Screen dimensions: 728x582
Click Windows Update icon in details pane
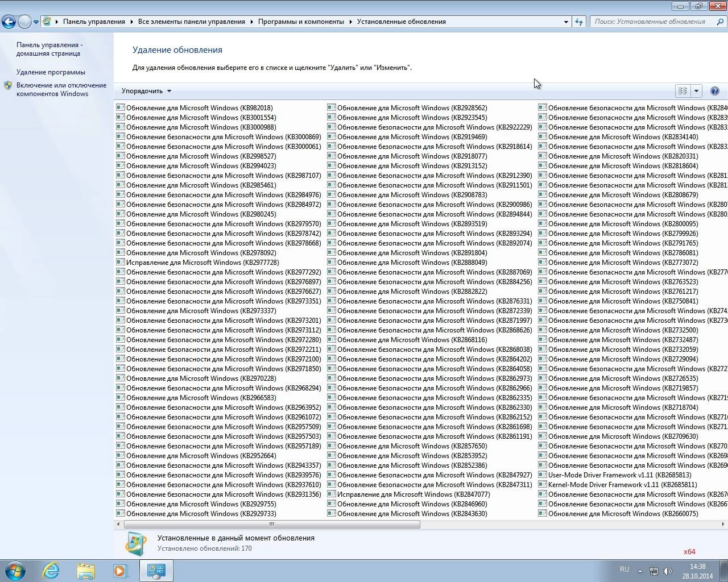[x=136, y=543]
